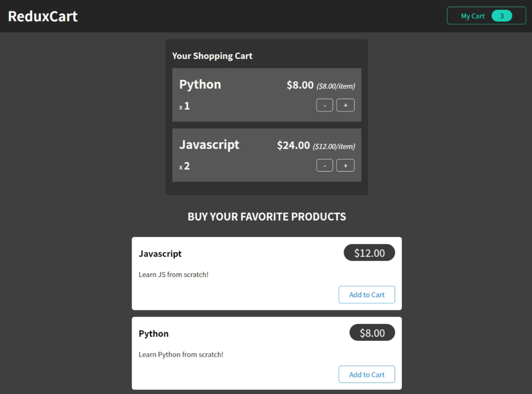Click the ReduxCart logo title
Screen dimensions: 532x394
tap(43, 16)
